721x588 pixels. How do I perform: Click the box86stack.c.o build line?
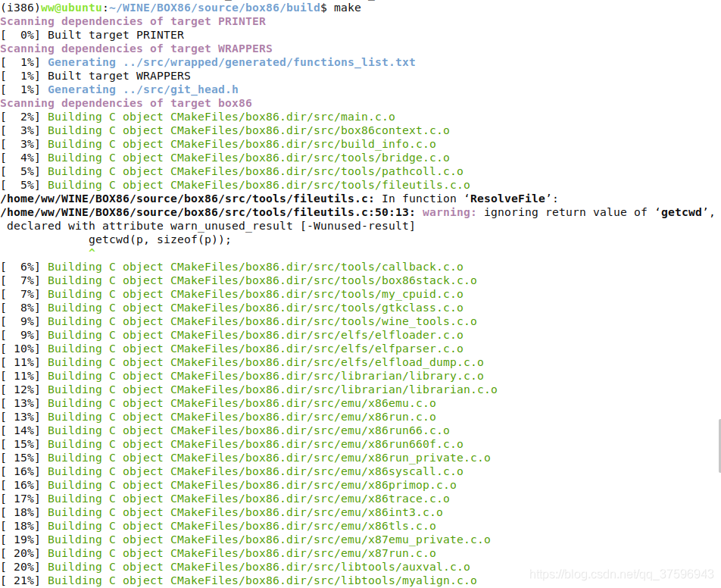[x=239, y=280]
